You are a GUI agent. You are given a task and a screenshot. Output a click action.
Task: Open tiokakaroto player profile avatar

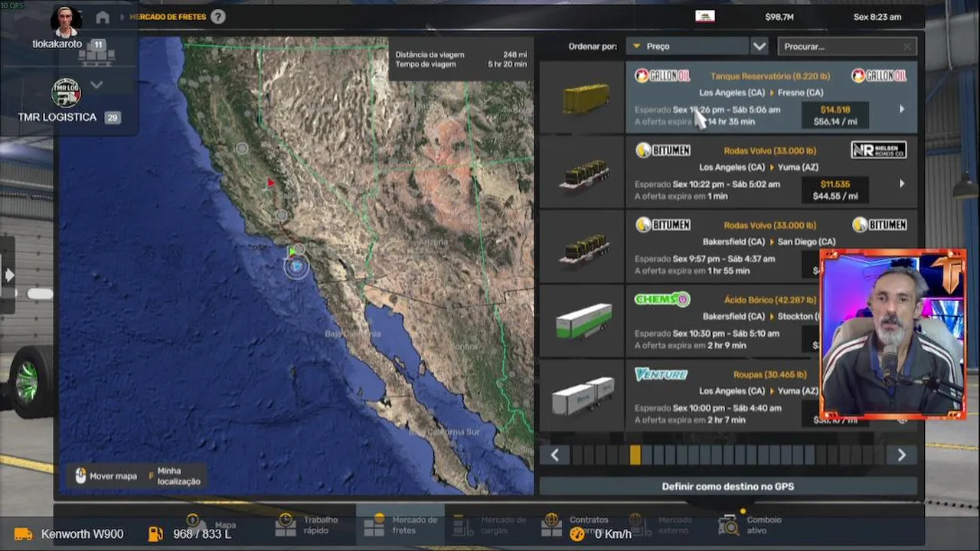click(x=66, y=21)
